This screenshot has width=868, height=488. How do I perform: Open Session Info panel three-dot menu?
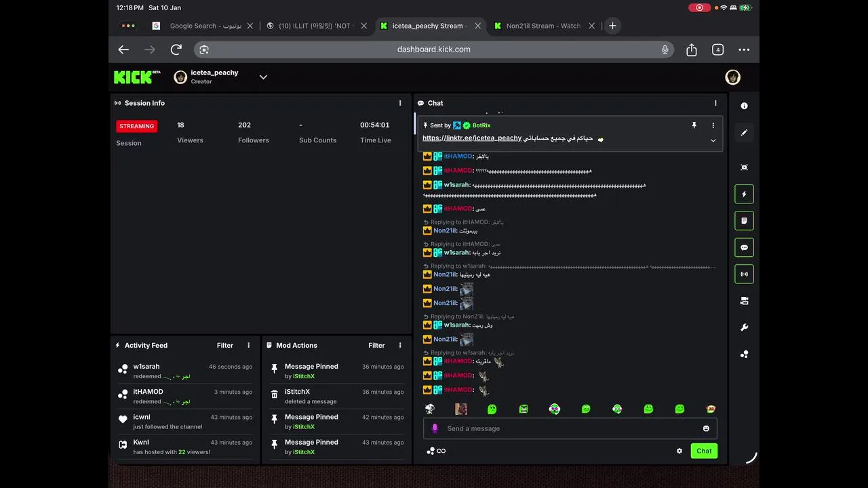tap(400, 103)
